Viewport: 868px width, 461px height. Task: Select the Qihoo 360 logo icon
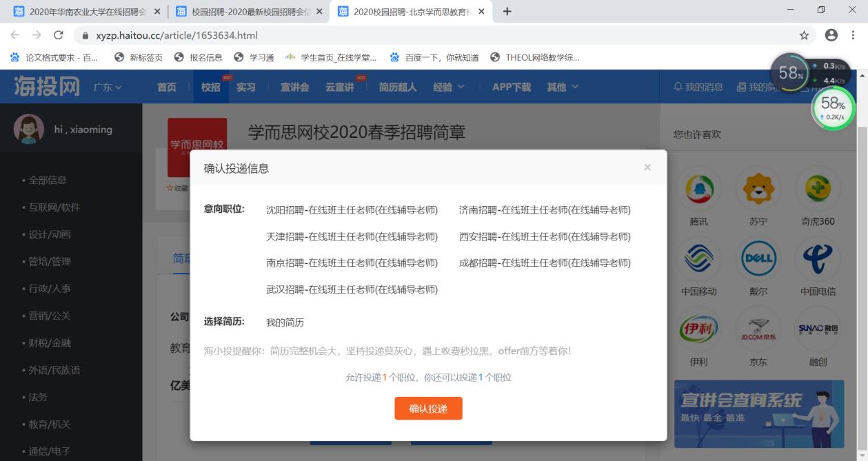pos(818,189)
